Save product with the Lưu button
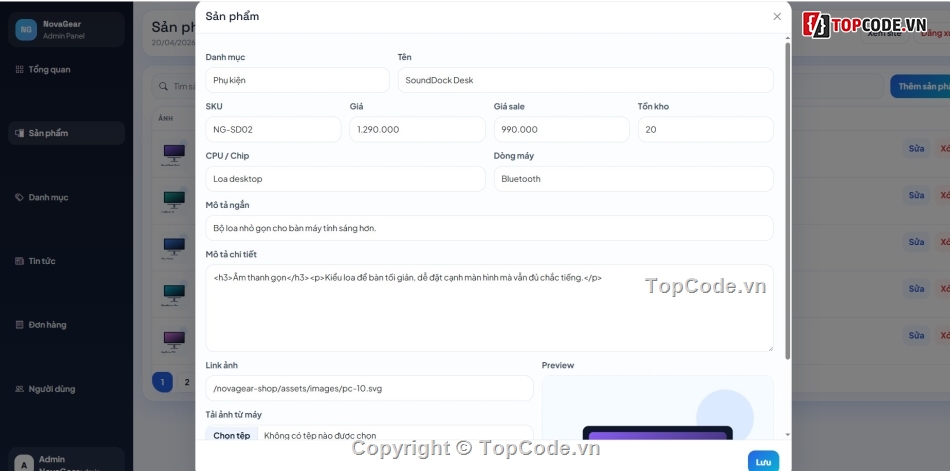This screenshot has height=471, width=950. coord(763,462)
